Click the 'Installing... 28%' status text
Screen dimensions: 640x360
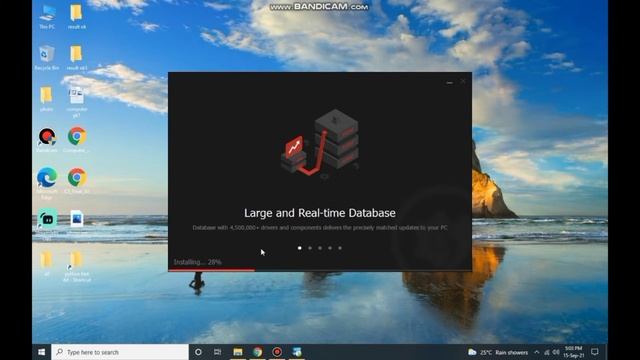[x=198, y=262]
